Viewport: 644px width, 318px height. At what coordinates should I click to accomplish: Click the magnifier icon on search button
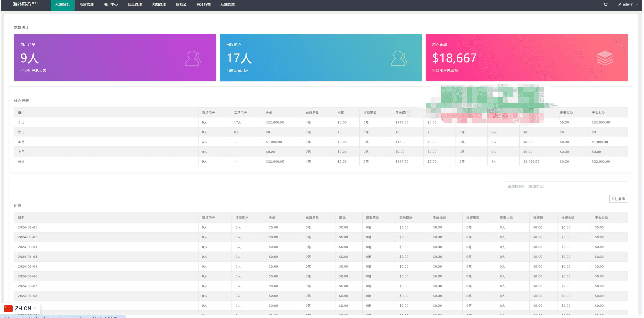(614, 199)
